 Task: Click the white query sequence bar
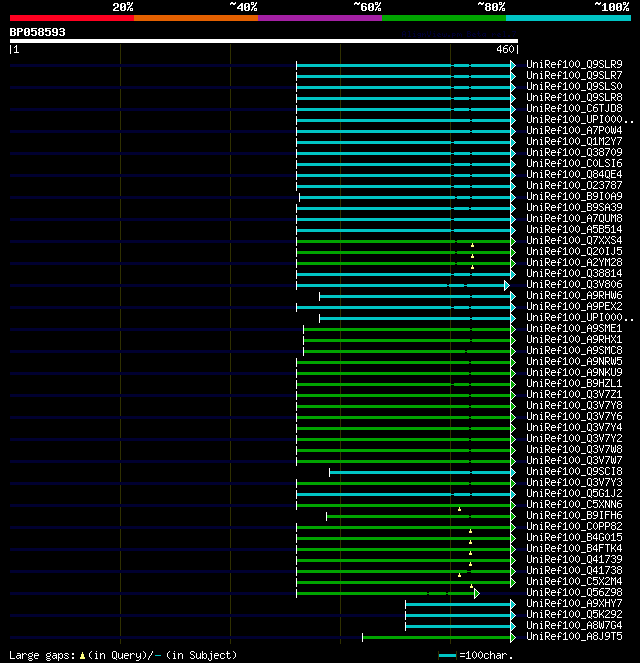tap(264, 41)
